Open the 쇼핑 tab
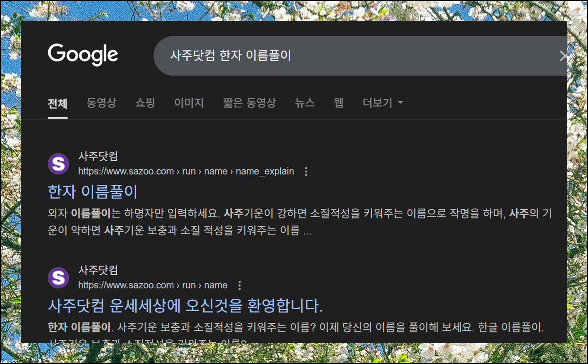The image size is (588, 364). (145, 103)
